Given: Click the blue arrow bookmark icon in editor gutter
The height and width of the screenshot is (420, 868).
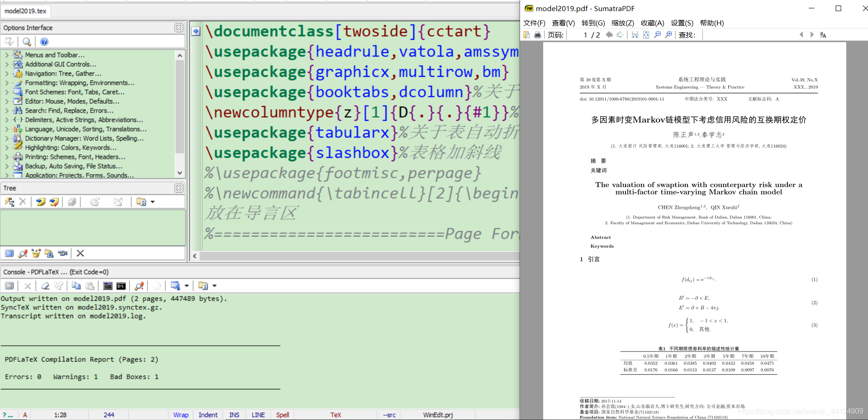Looking at the screenshot, I should point(196,31).
